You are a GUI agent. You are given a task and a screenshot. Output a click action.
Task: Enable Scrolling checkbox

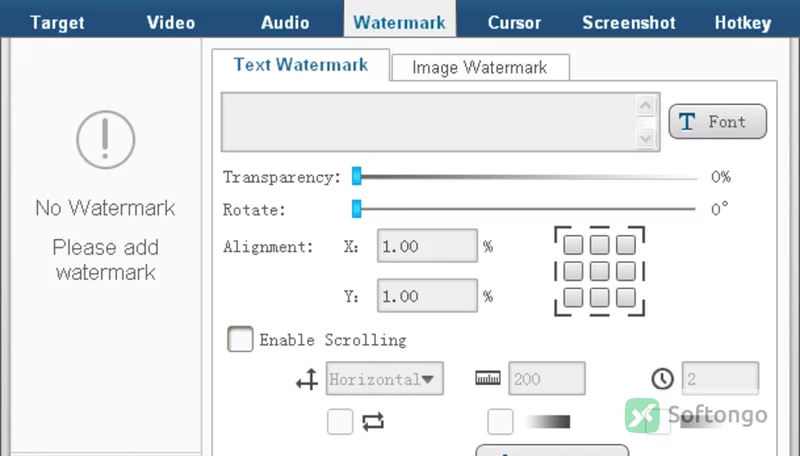(240, 339)
